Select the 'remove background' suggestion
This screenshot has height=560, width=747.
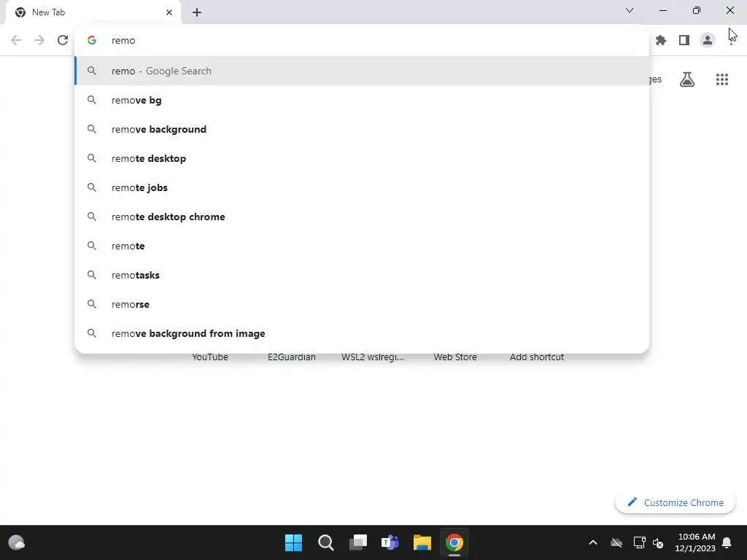(362, 129)
